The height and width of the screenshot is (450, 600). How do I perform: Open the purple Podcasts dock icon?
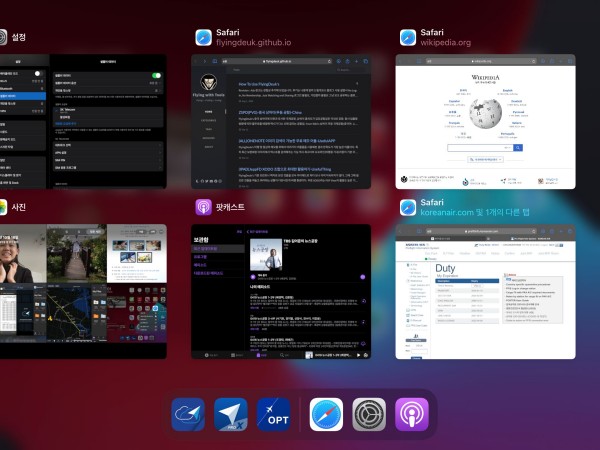point(411,414)
